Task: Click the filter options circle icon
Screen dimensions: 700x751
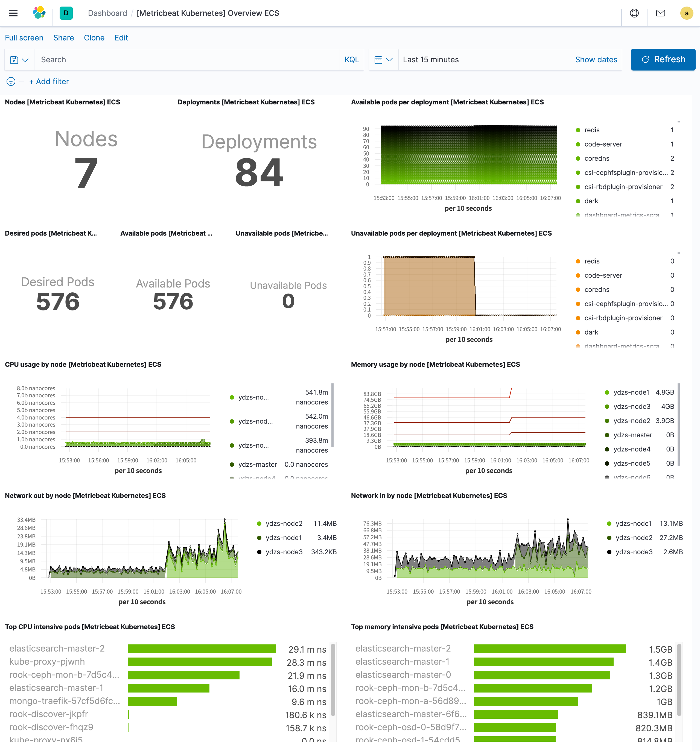Action: click(11, 81)
